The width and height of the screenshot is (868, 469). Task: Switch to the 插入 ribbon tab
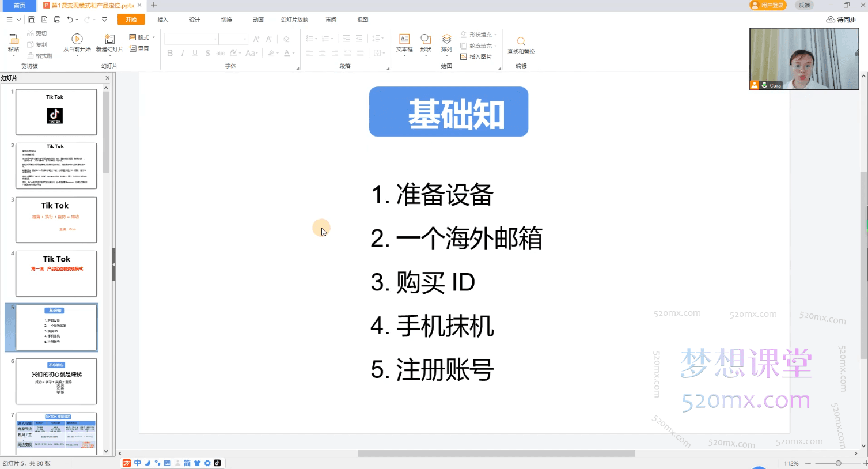(x=162, y=19)
